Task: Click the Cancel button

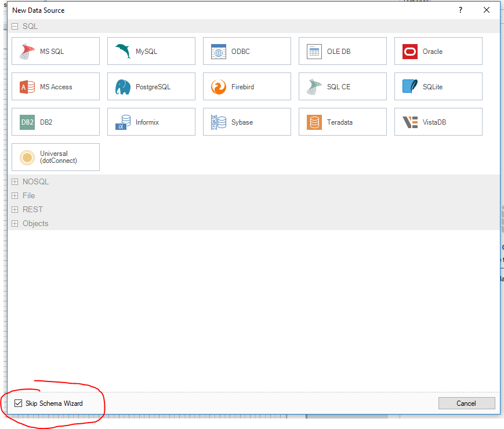Action: click(466, 403)
